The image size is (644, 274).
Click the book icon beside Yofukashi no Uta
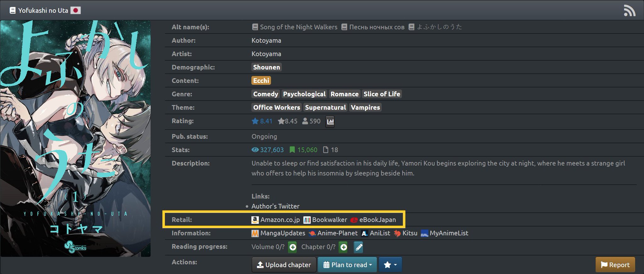point(13,10)
